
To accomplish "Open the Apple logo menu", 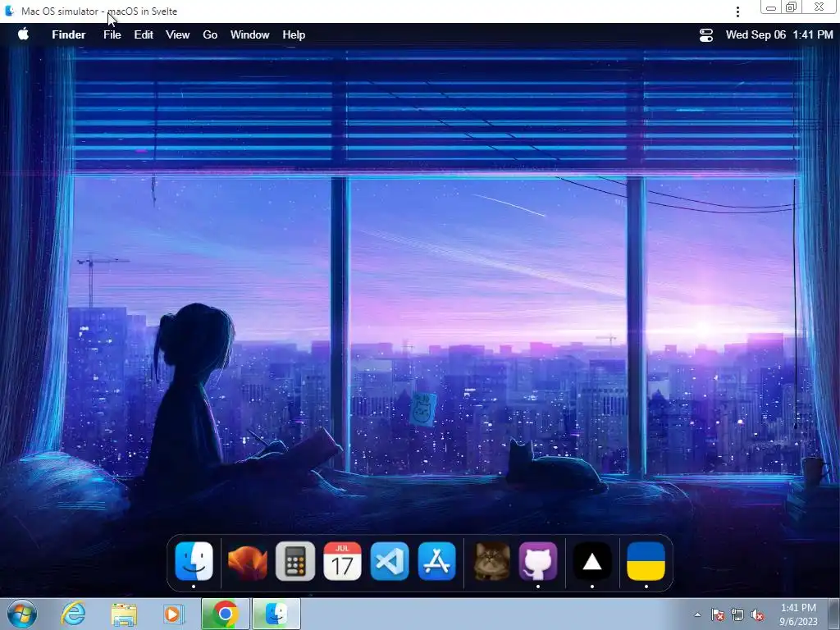I will (23, 34).
